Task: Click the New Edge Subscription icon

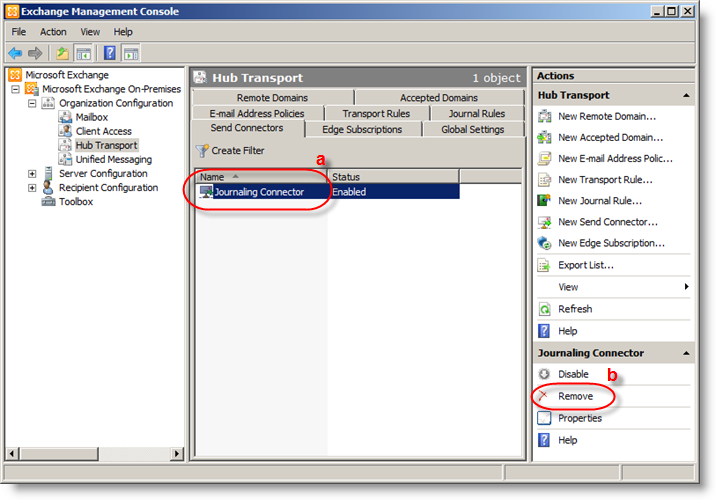Action: tap(544, 243)
